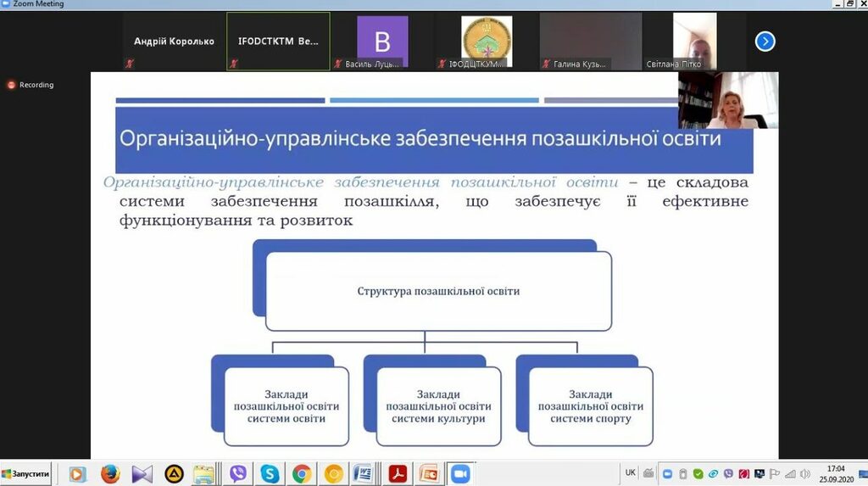
Task: Switch to Skype in the taskbar
Action: coord(270,474)
